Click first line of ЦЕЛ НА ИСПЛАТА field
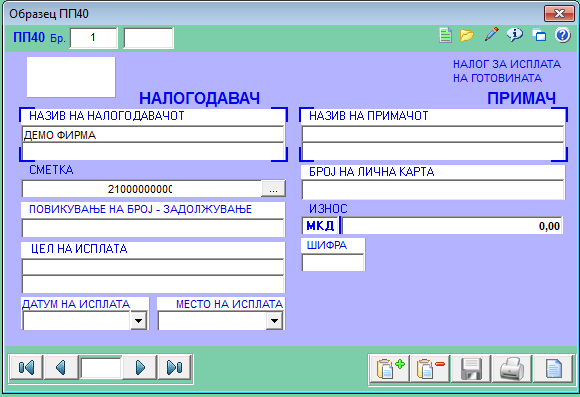The image size is (580, 397). [x=153, y=267]
